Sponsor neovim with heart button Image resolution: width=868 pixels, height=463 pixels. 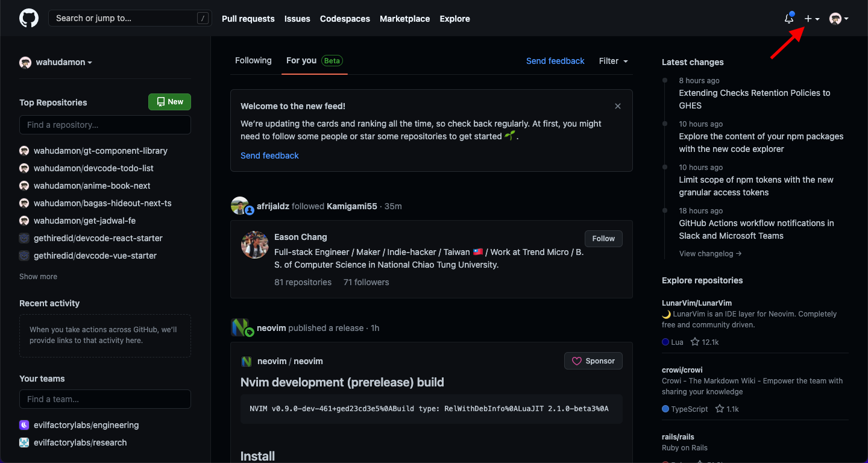pyautogui.click(x=593, y=361)
